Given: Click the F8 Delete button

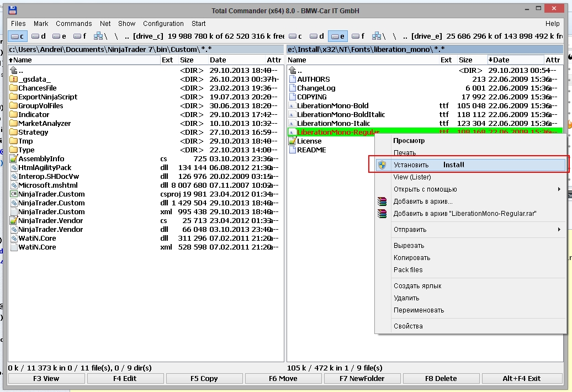Looking at the screenshot, I should 441,379.
